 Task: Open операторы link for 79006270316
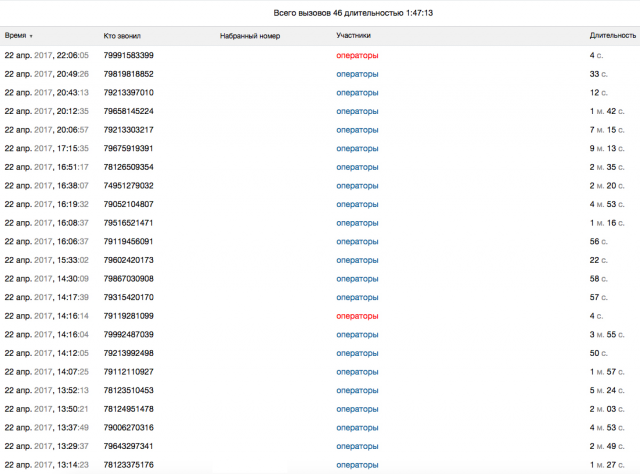357,428
